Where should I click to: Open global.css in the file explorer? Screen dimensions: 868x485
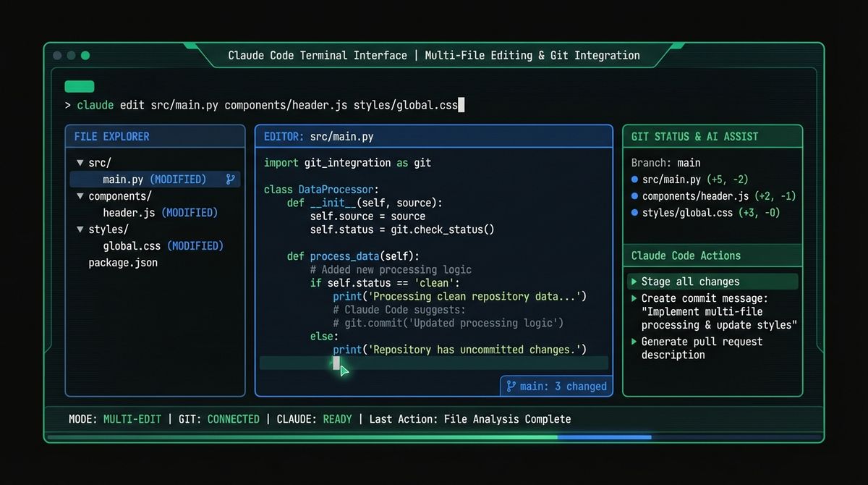click(132, 246)
